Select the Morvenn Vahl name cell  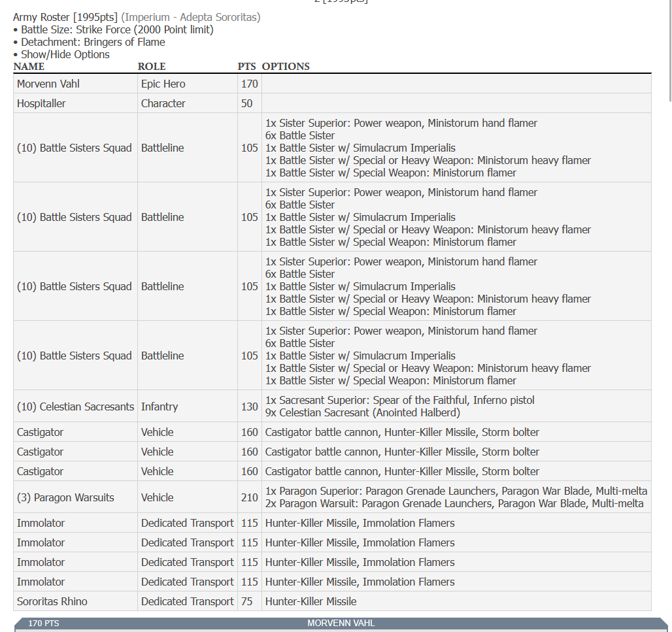(75, 84)
